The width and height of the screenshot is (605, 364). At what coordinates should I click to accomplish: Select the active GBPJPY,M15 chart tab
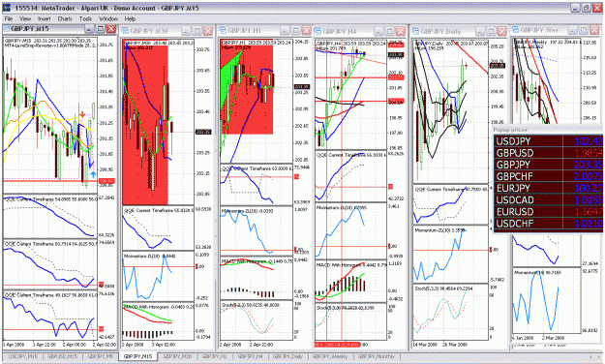(137, 356)
